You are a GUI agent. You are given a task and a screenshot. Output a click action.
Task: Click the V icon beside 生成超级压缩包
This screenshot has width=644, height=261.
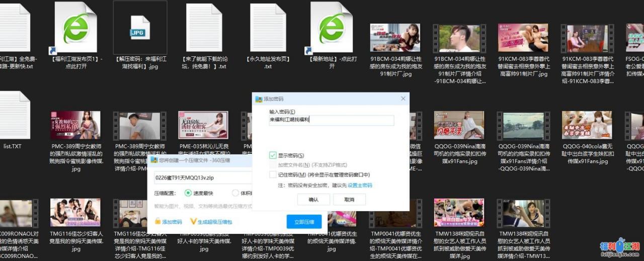pyautogui.click(x=193, y=221)
